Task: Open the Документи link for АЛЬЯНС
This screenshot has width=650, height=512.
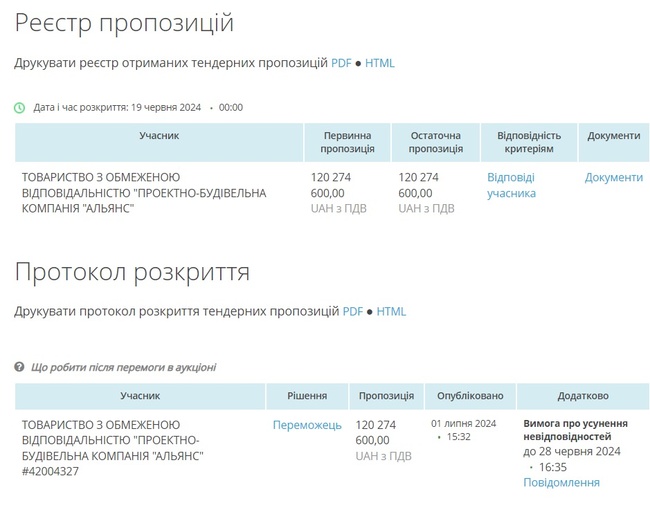Action: tap(614, 177)
